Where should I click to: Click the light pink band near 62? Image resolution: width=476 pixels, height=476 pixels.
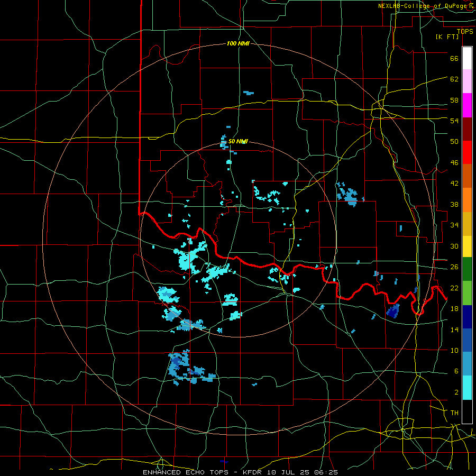(x=467, y=81)
